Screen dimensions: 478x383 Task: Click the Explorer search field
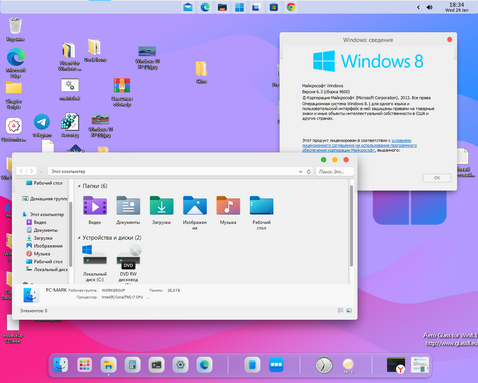pyautogui.click(x=335, y=171)
